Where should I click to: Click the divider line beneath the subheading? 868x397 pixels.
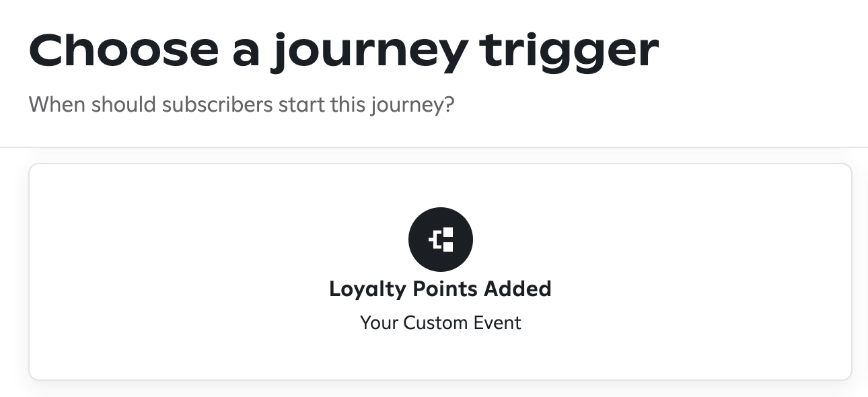click(434, 147)
